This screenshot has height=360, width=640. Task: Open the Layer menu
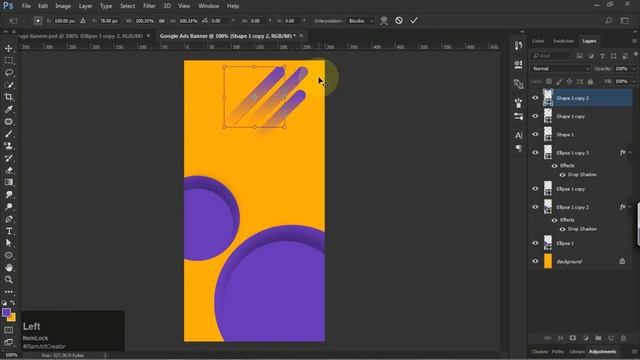(85, 6)
